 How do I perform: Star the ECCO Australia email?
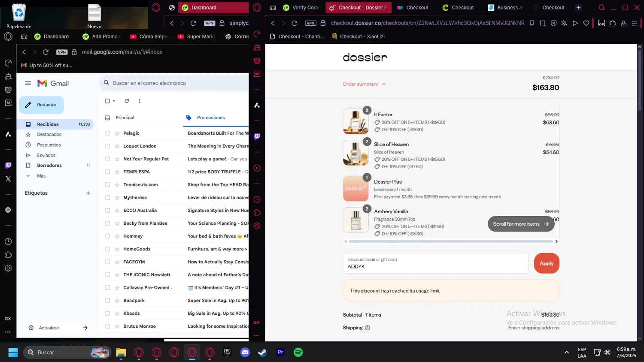click(x=117, y=211)
